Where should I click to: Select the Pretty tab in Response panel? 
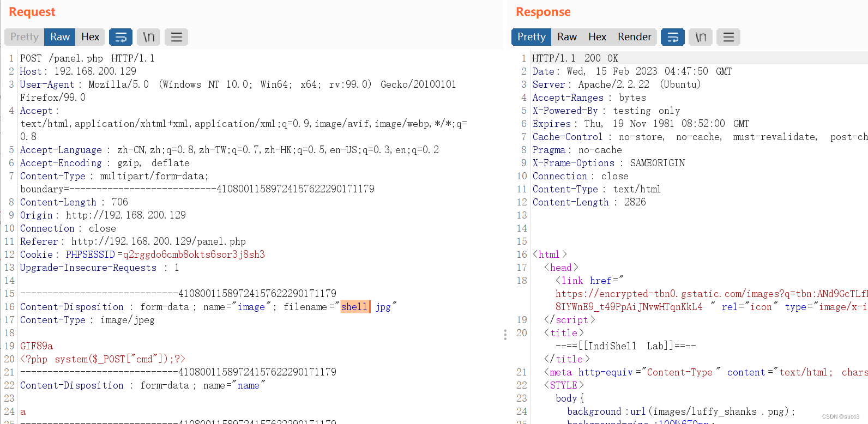point(532,37)
